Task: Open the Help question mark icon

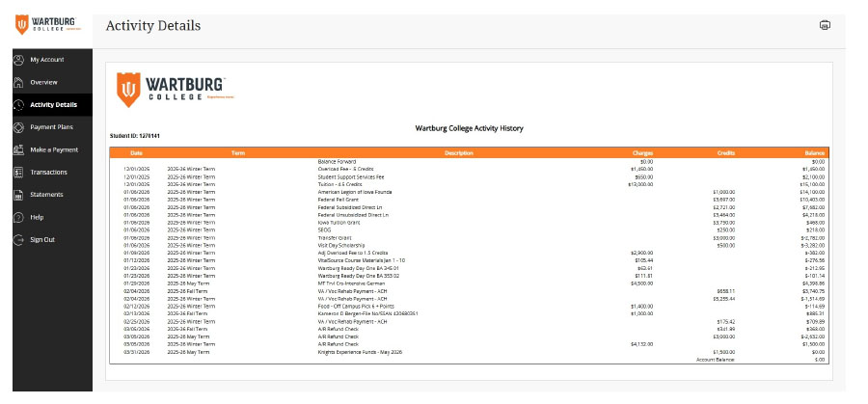Action: (x=19, y=217)
